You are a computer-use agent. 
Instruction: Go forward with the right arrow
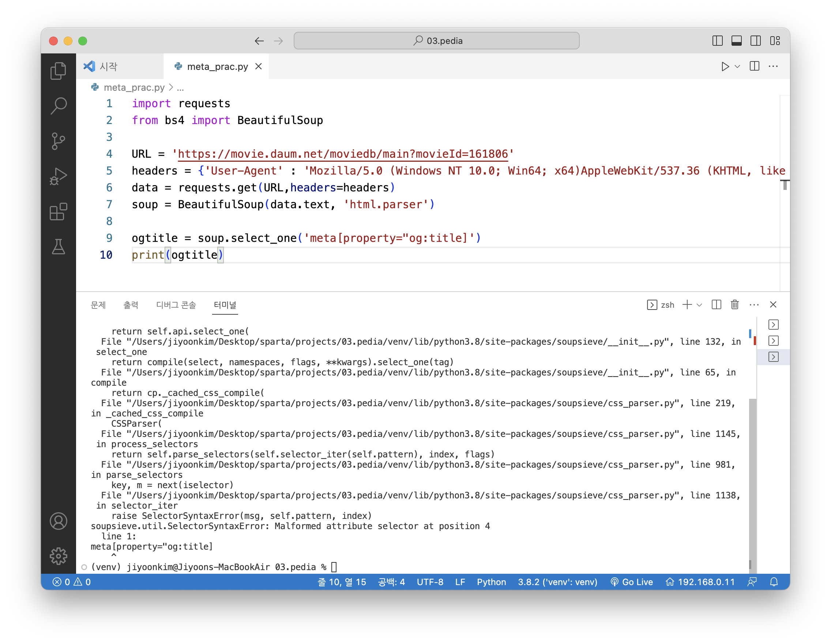click(x=278, y=41)
